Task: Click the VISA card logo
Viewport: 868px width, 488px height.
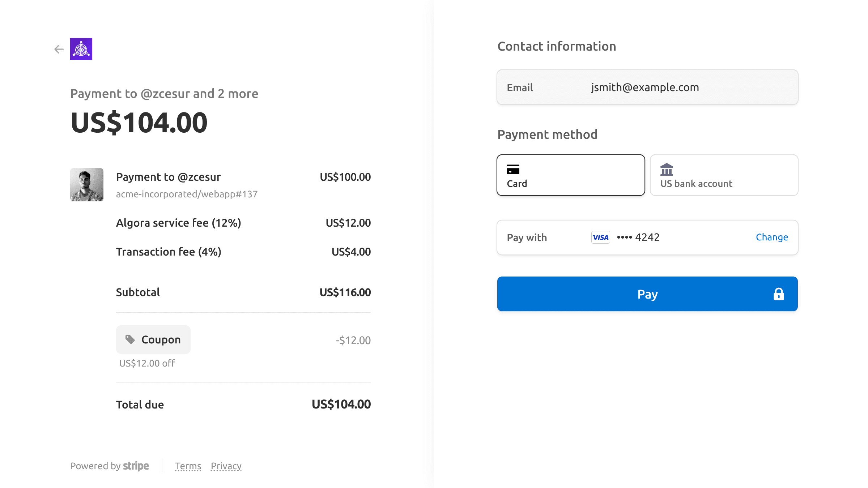Action: tap(600, 237)
